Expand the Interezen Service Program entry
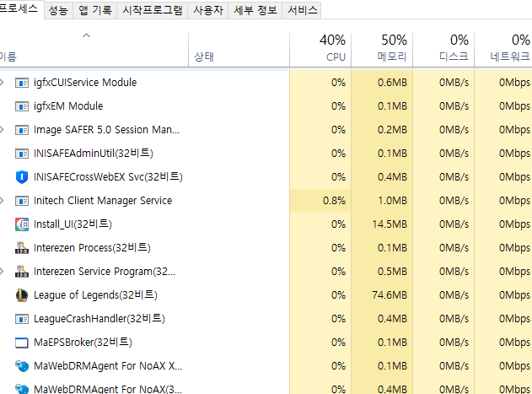Screen dimensions: 532x394 [3, 272]
